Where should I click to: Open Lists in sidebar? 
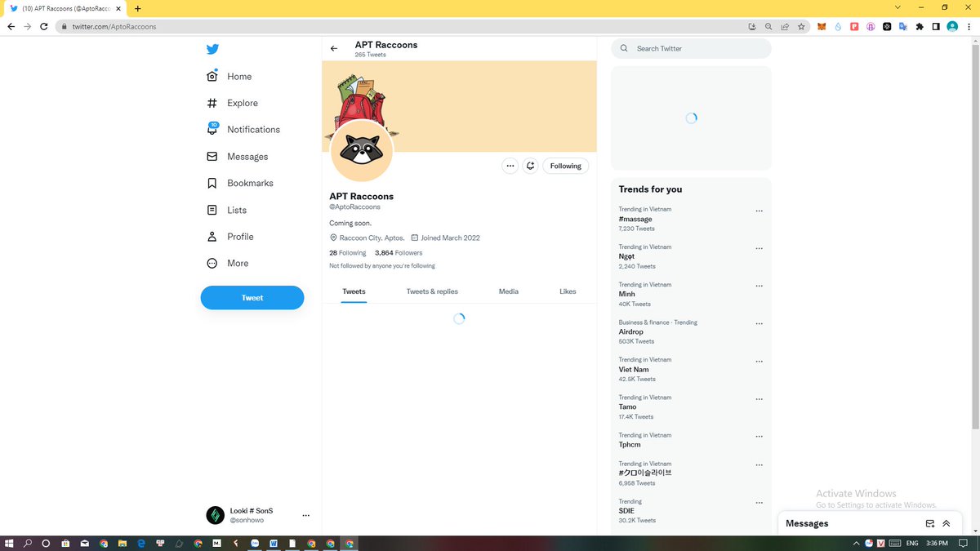point(226,210)
